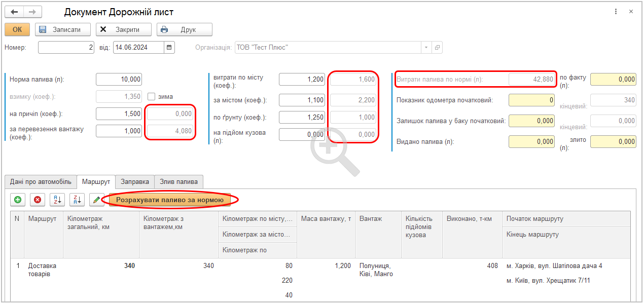Open the three-dot more options menu
644x304 pixels.
[x=616, y=12]
